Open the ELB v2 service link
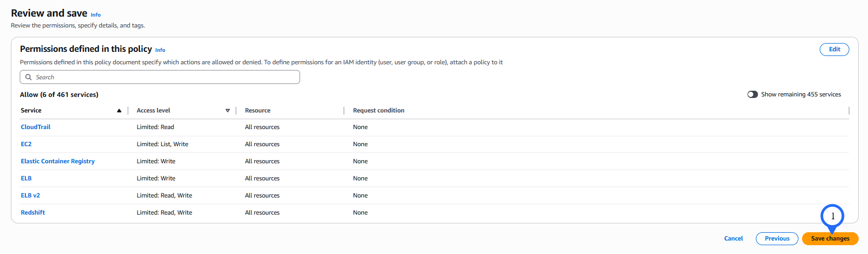Image resolution: width=868 pixels, height=254 pixels. 30,195
